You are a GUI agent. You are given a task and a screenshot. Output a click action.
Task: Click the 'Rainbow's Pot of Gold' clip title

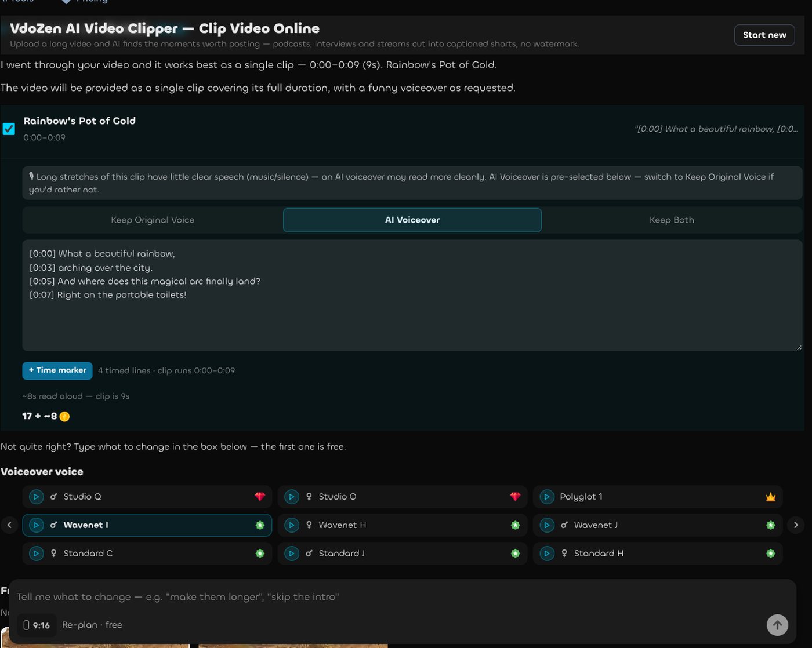click(x=79, y=121)
